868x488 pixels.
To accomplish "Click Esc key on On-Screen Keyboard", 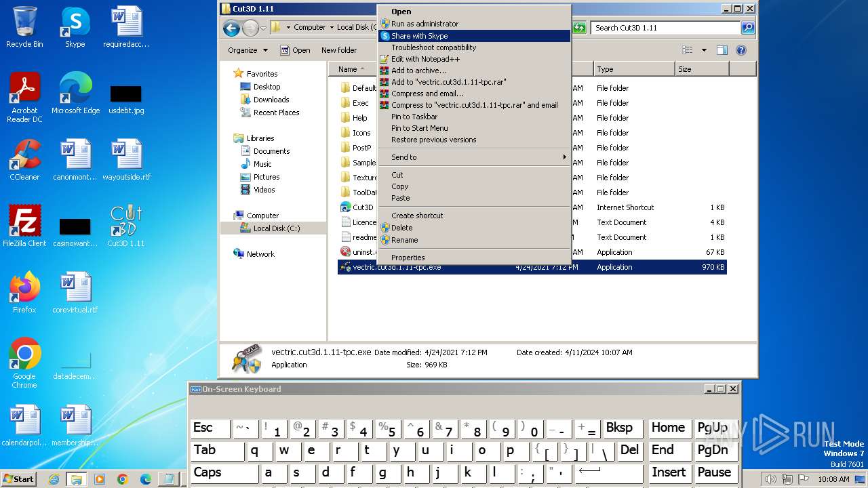I will click(210, 428).
